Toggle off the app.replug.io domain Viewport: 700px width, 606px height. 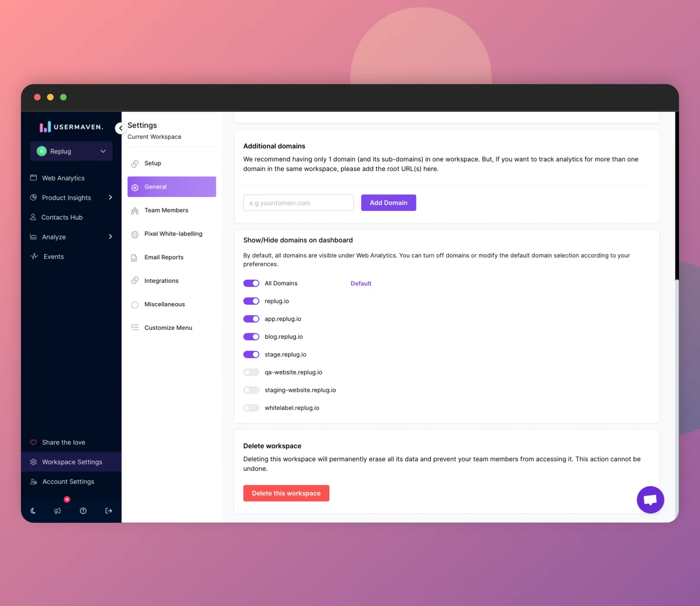click(x=251, y=319)
